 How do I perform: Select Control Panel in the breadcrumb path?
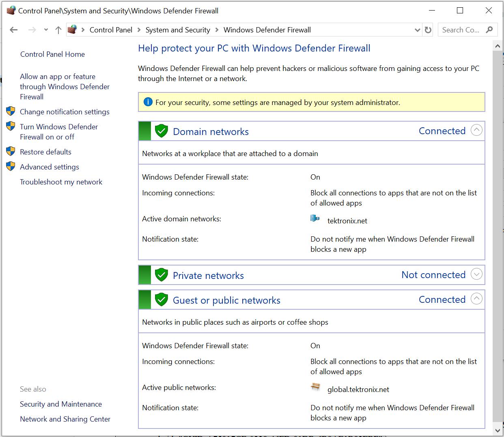[111, 30]
